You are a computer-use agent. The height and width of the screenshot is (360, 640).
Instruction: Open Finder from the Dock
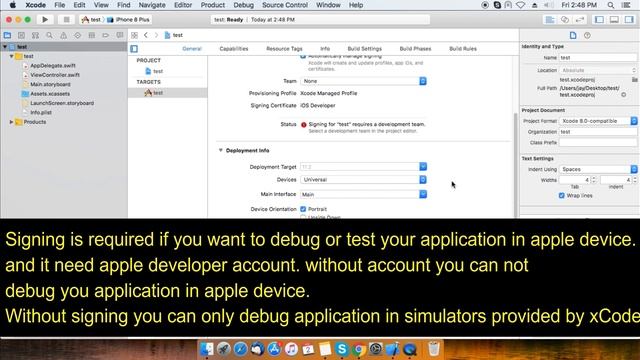tap(207, 349)
